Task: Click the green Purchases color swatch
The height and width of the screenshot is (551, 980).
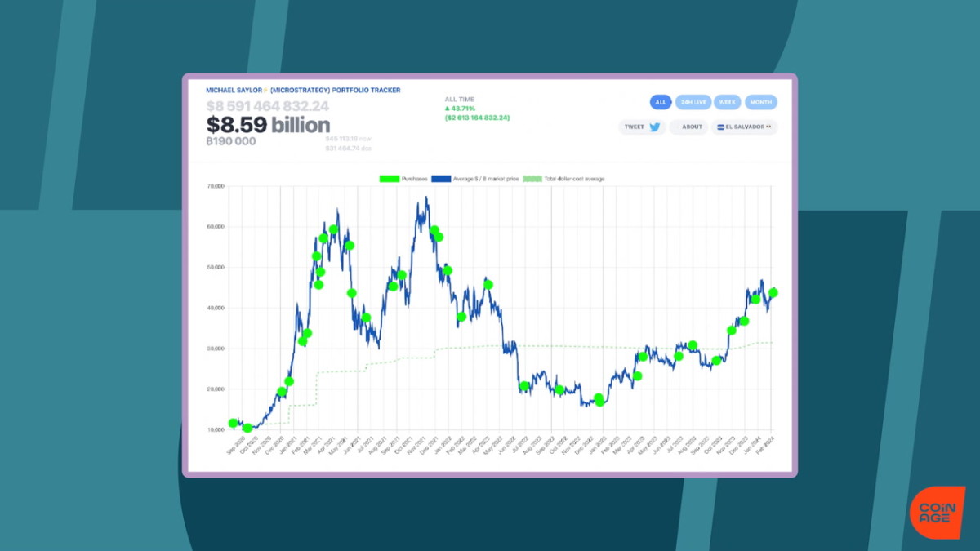Action: coord(388,177)
